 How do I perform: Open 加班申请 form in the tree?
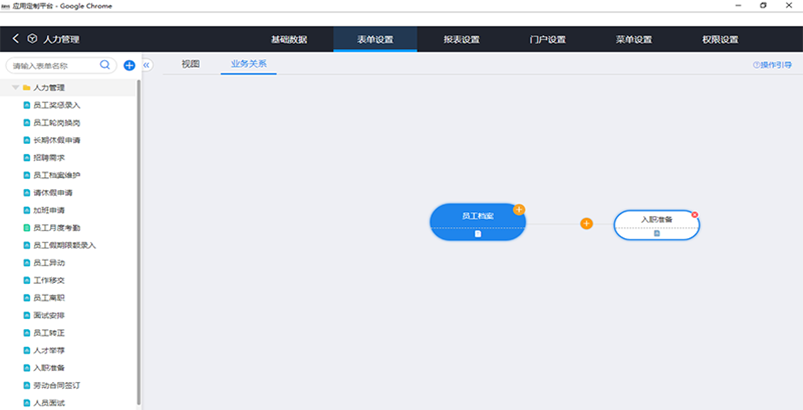[49, 210]
